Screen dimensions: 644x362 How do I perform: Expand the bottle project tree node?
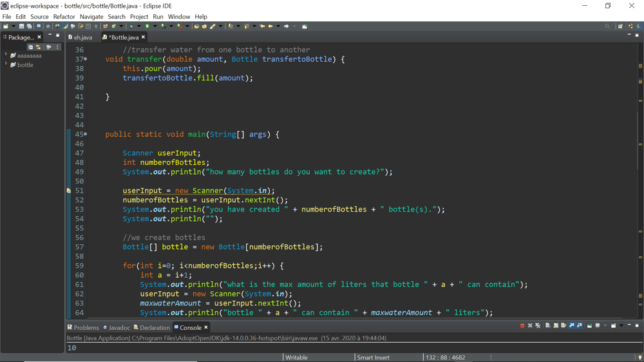click(6, 64)
